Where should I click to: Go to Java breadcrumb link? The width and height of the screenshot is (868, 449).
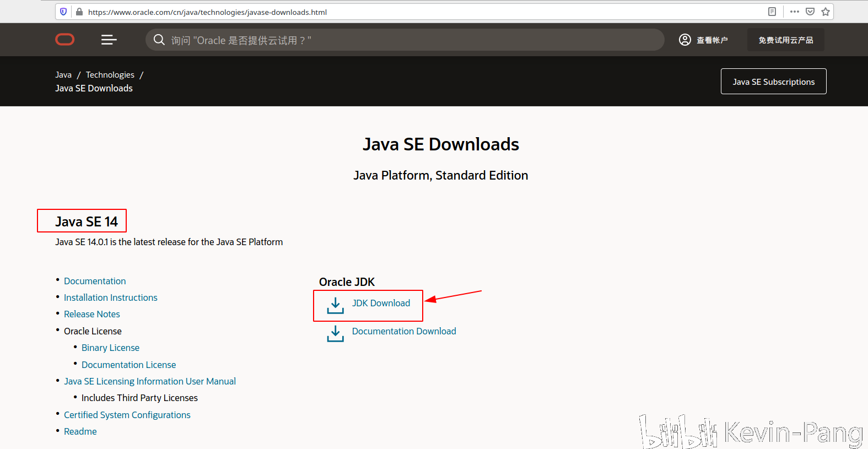pos(63,75)
